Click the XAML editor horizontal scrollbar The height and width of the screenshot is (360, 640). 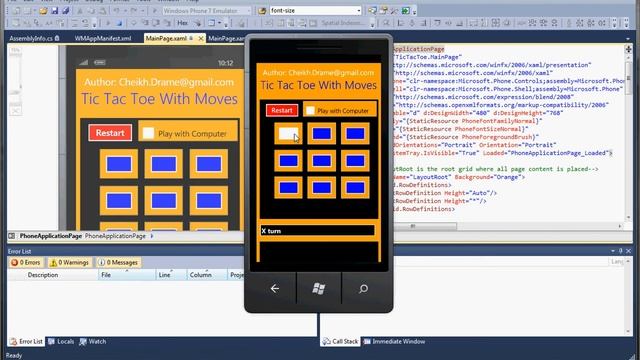click(507, 226)
